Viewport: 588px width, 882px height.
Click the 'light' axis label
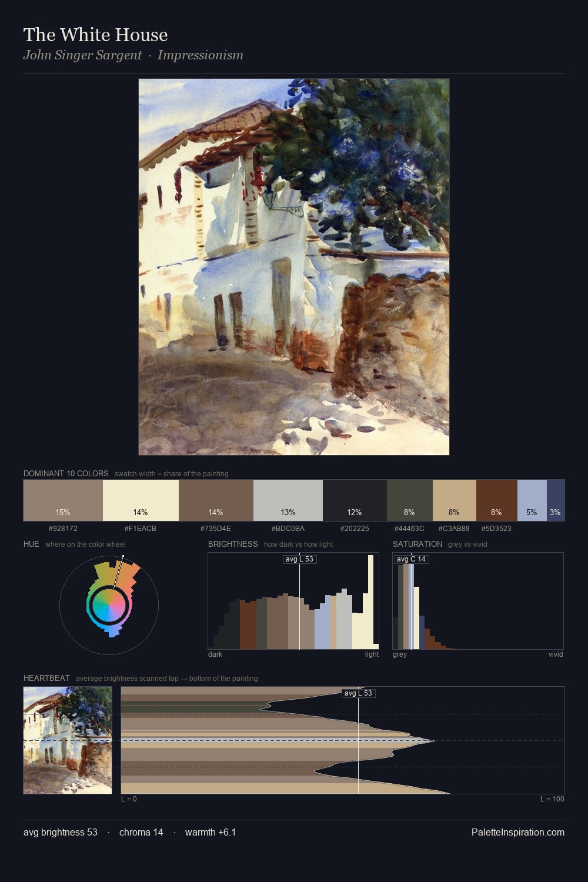click(x=372, y=654)
